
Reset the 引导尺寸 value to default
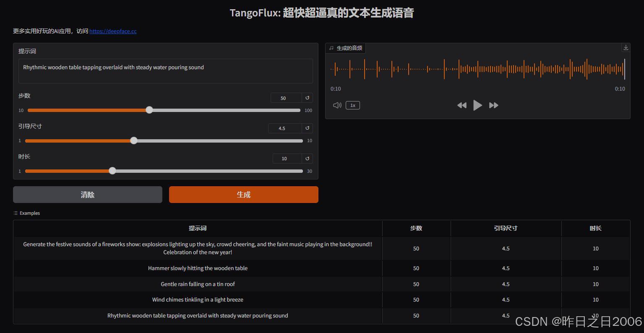coord(308,128)
